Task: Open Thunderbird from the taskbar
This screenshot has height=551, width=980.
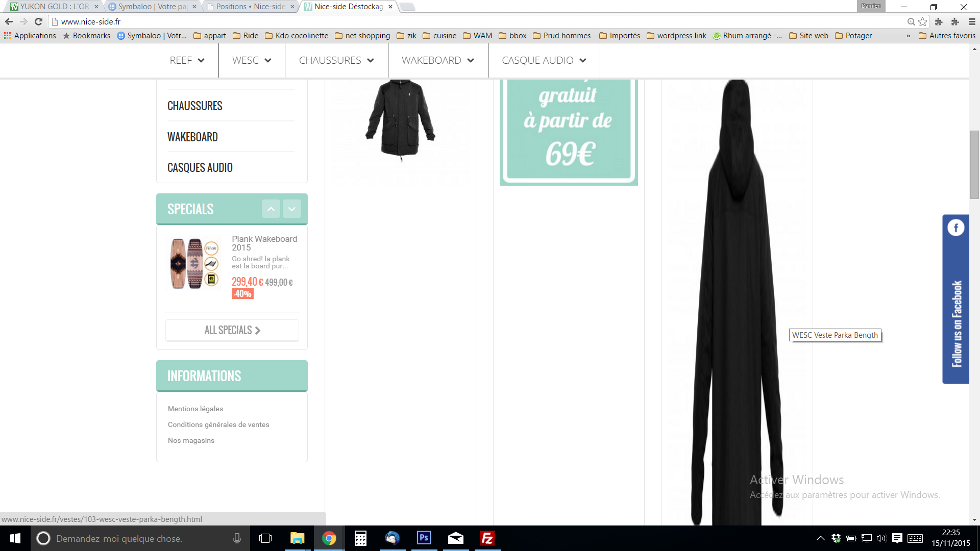Action: [x=393, y=538]
